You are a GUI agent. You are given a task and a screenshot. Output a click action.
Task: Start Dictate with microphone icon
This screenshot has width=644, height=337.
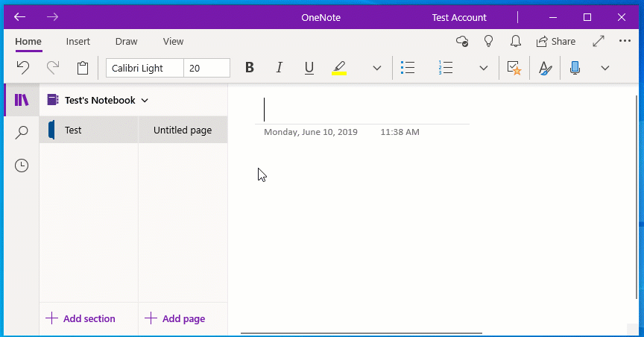click(575, 68)
